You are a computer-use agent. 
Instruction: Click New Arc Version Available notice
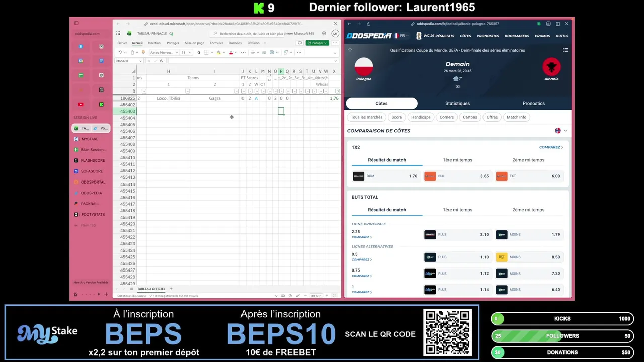[x=91, y=282]
